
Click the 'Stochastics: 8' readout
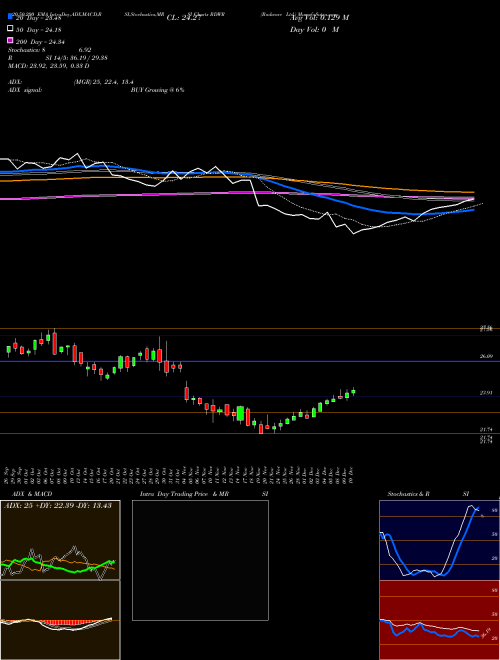27,50
